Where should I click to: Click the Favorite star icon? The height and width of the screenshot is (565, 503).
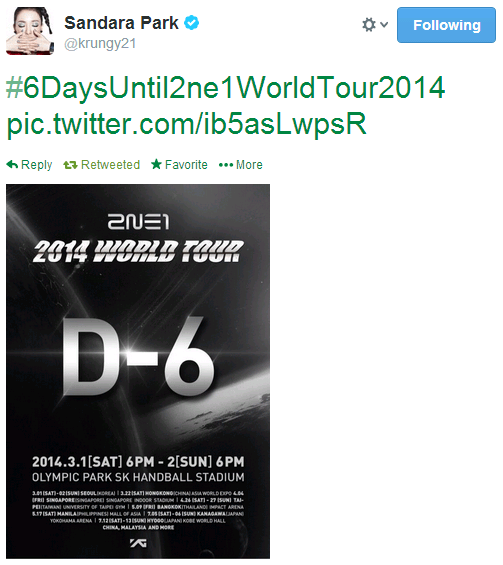click(x=156, y=164)
